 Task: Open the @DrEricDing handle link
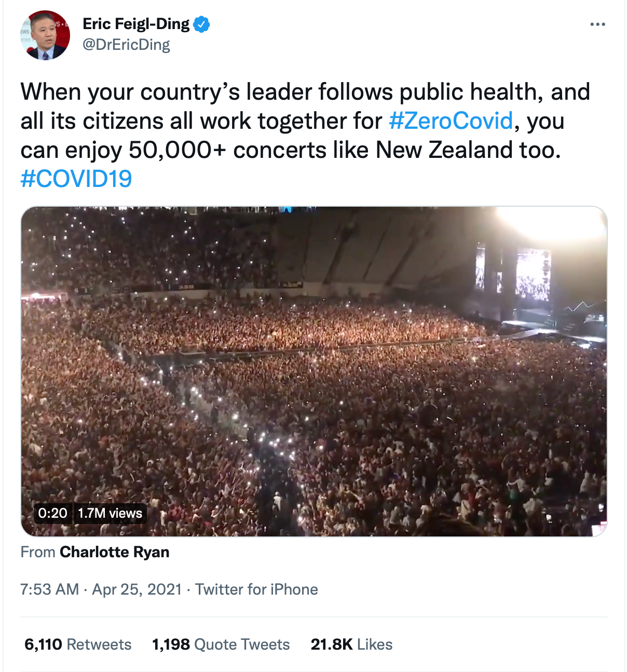(x=126, y=45)
